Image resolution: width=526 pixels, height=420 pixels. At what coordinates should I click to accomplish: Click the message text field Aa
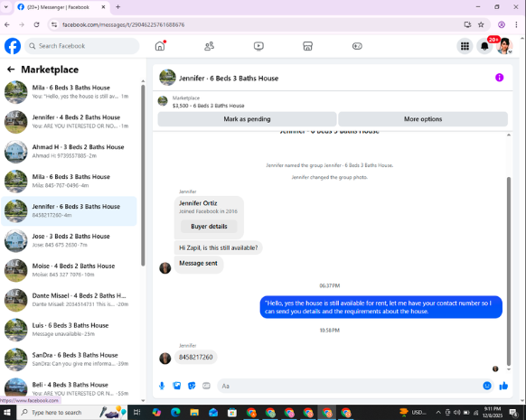coord(349,386)
